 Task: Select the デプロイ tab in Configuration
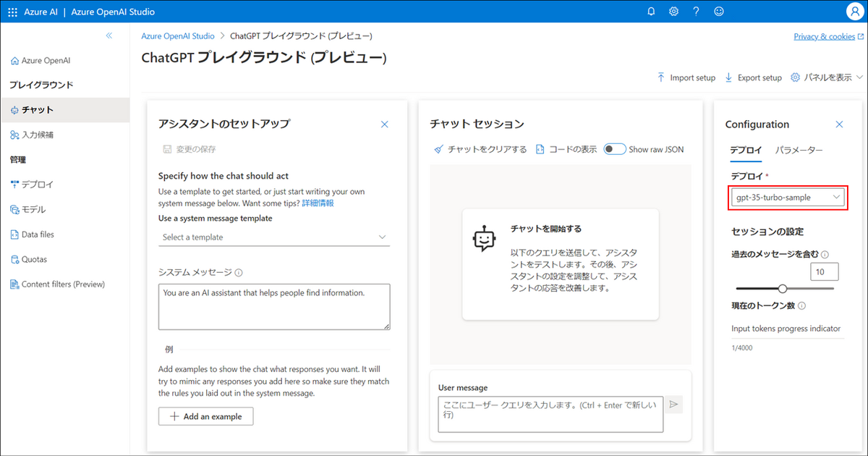point(745,151)
